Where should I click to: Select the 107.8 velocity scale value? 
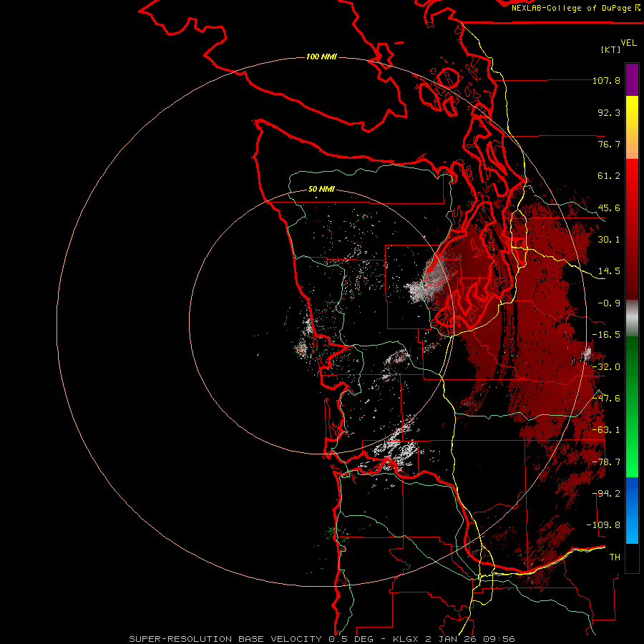(x=606, y=80)
